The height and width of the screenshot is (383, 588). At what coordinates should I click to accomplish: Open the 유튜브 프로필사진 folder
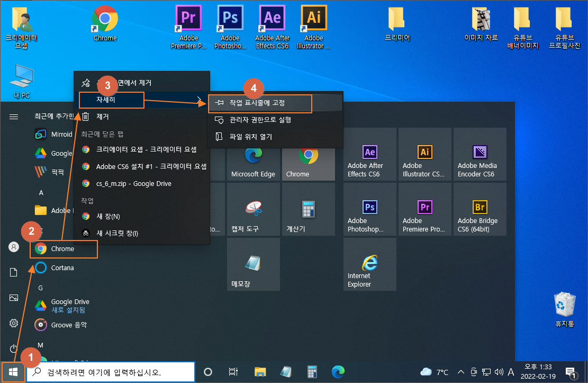tap(564, 28)
